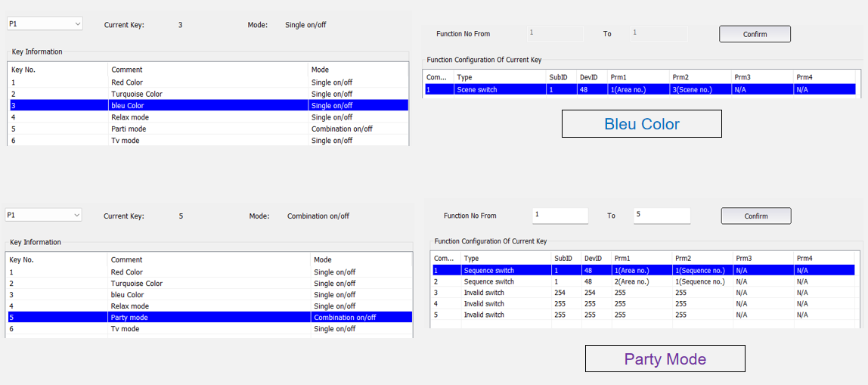Click the 'Combination on/off' mode of Parti mode
Screen dimensions: 868x385
pos(342,129)
